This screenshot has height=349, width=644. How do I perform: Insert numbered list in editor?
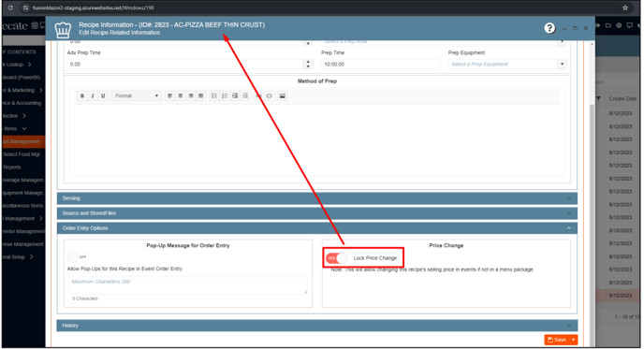pos(225,95)
